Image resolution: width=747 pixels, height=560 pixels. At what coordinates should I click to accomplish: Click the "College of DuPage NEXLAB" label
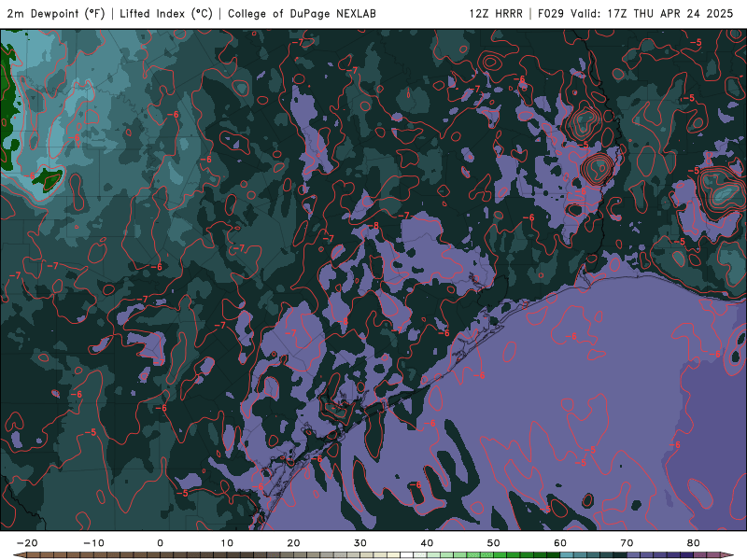coord(302,13)
